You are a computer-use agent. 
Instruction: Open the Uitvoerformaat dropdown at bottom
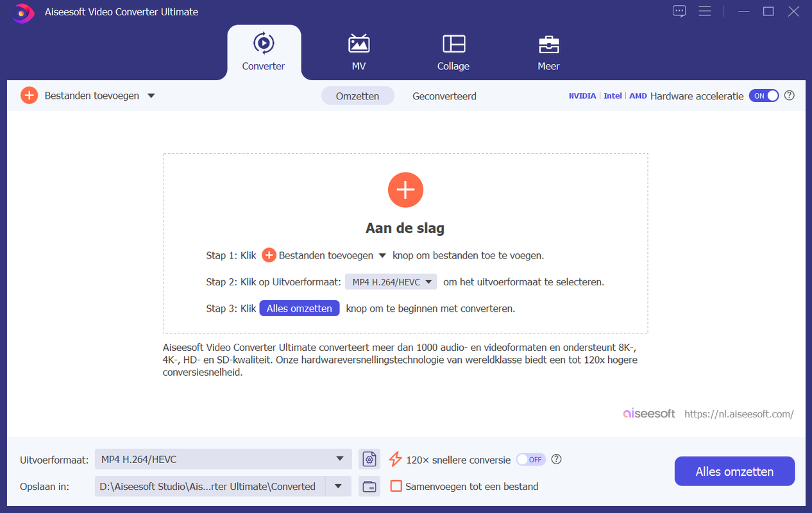pyautogui.click(x=223, y=459)
